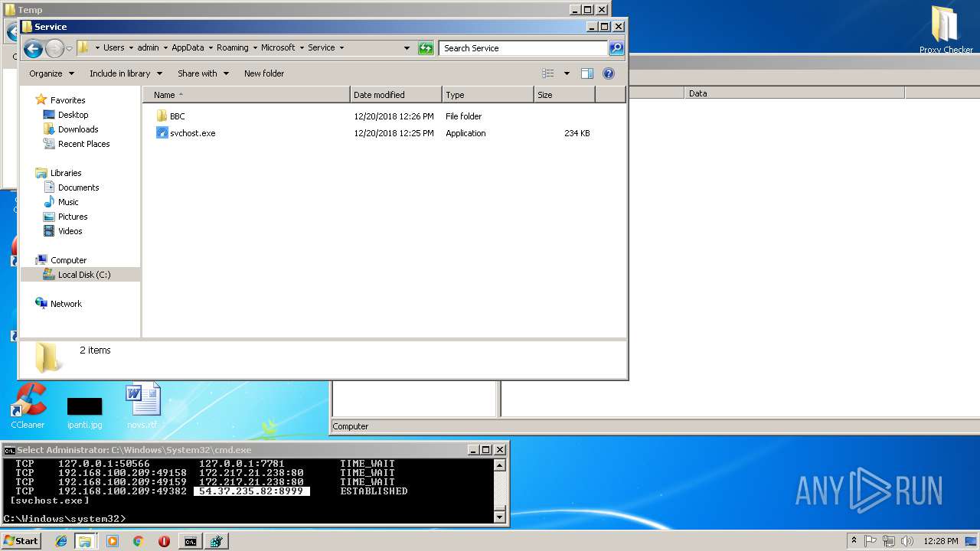980x551 pixels.
Task: Sort by the Type column header
Action: [488, 95]
